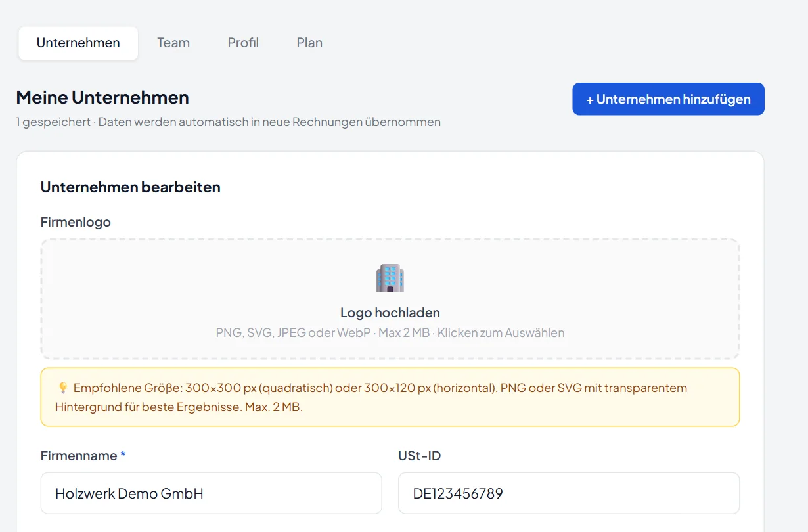The height and width of the screenshot is (532, 808).
Task: Click the Unternehmen bearbeiten heading
Action: click(131, 187)
